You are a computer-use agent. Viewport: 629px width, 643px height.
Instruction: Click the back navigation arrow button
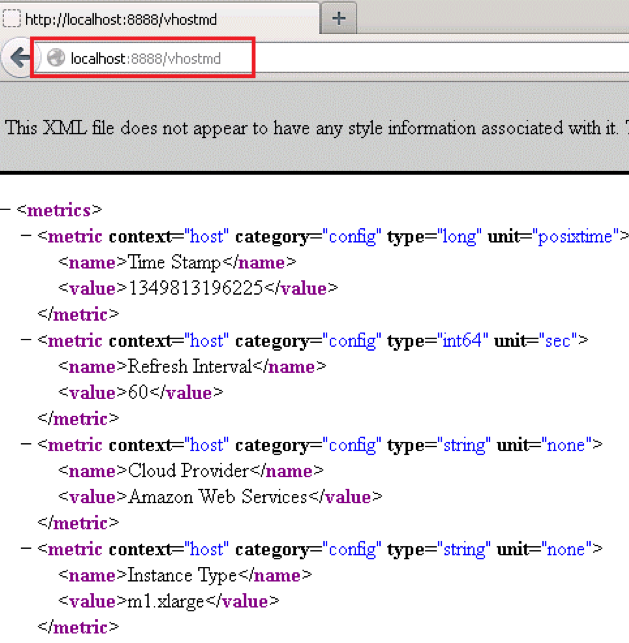[16, 59]
